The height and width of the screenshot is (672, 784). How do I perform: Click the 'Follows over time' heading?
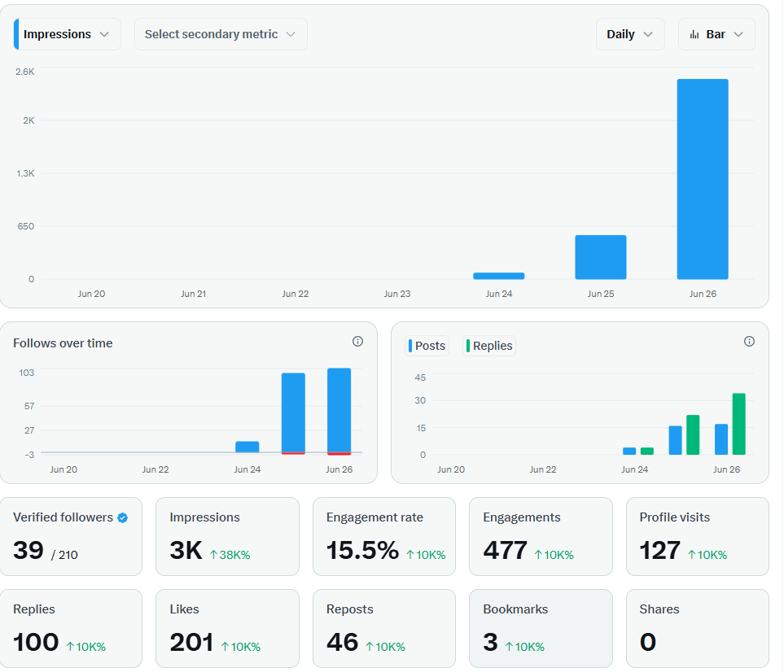(63, 343)
